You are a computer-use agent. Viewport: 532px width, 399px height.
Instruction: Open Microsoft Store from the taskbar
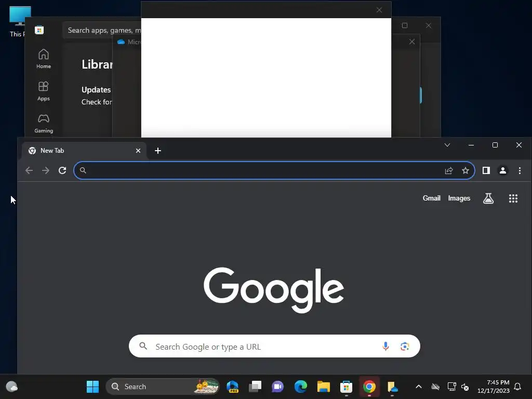pyautogui.click(x=346, y=387)
